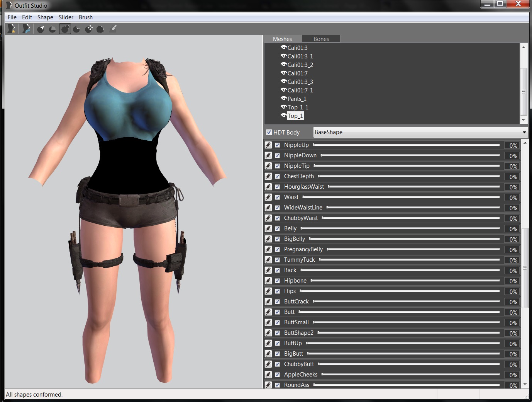The image size is (532, 402).
Task: Select the Smooth brush tool
Action: point(100,29)
